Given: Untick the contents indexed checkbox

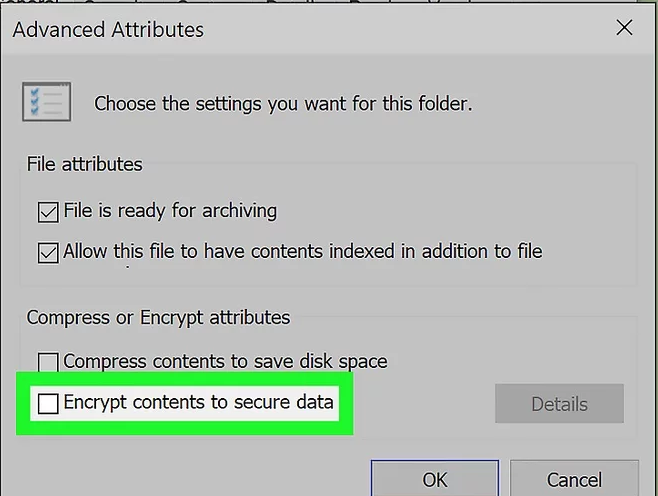Looking at the screenshot, I should (x=48, y=253).
